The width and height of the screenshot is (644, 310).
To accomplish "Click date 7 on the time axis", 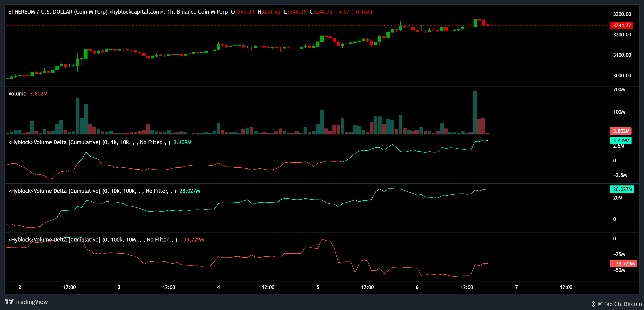I will pyautogui.click(x=516, y=287).
